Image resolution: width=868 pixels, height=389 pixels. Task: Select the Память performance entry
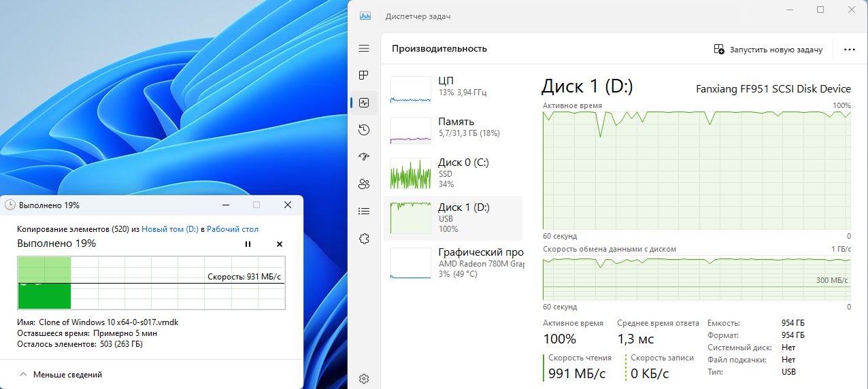click(453, 130)
